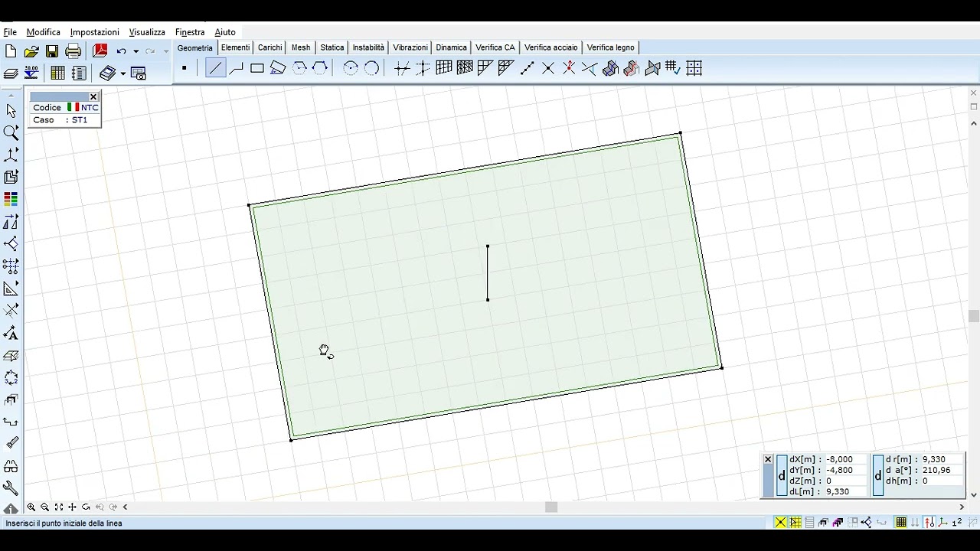The height and width of the screenshot is (551, 980).
Task: Save view to gallery camera icon
Action: (x=139, y=73)
